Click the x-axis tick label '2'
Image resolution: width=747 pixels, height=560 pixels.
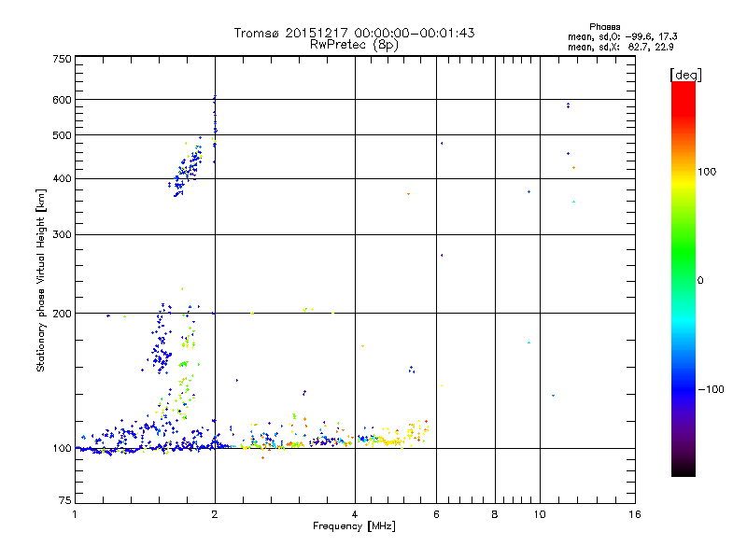tap(215, 514)
